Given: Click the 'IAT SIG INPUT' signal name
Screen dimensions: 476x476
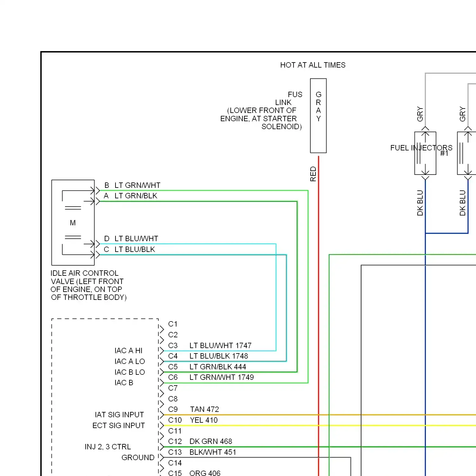Looking at the screenshot, I should click(119, 415).
